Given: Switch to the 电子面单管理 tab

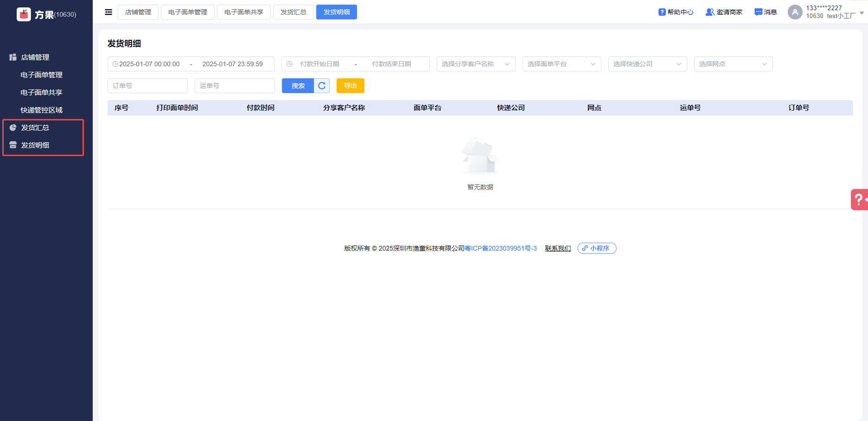Looking at the screenshot, I should coord(188,12).
